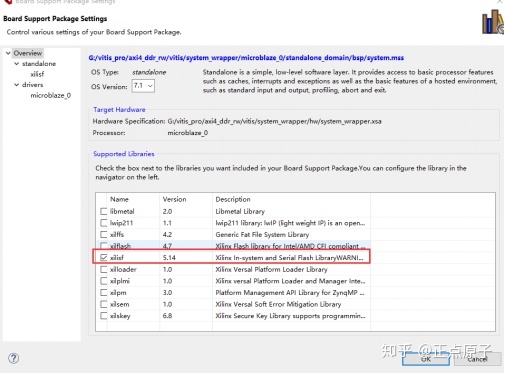Viewport: 505px width, 373px height.
Task: Open the help question mark icon
Action: click(14, 358)
